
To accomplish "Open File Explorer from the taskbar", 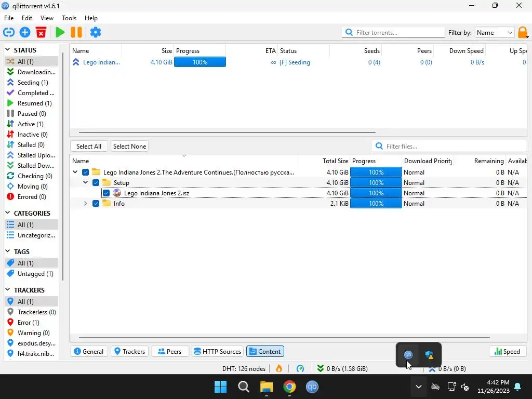I will 267,387.
